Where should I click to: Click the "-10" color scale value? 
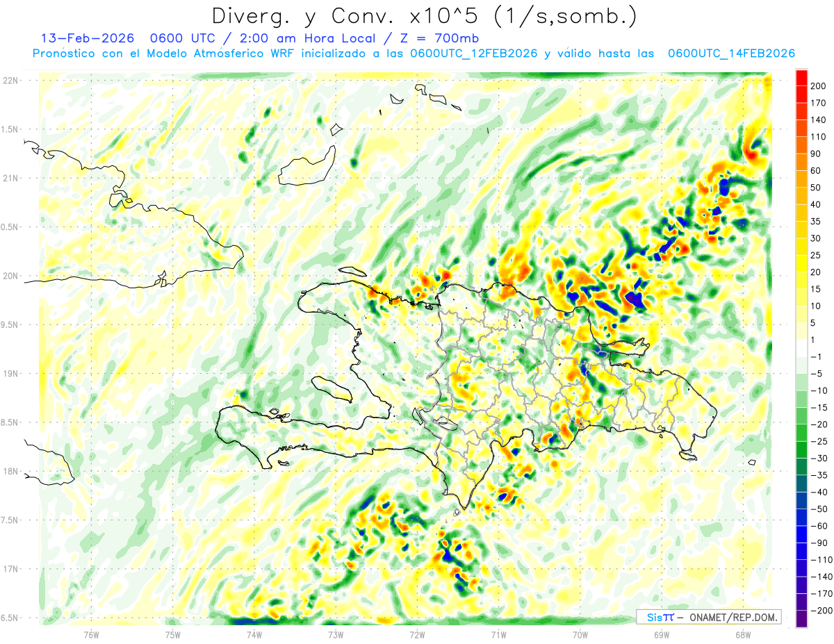[819, 390]
